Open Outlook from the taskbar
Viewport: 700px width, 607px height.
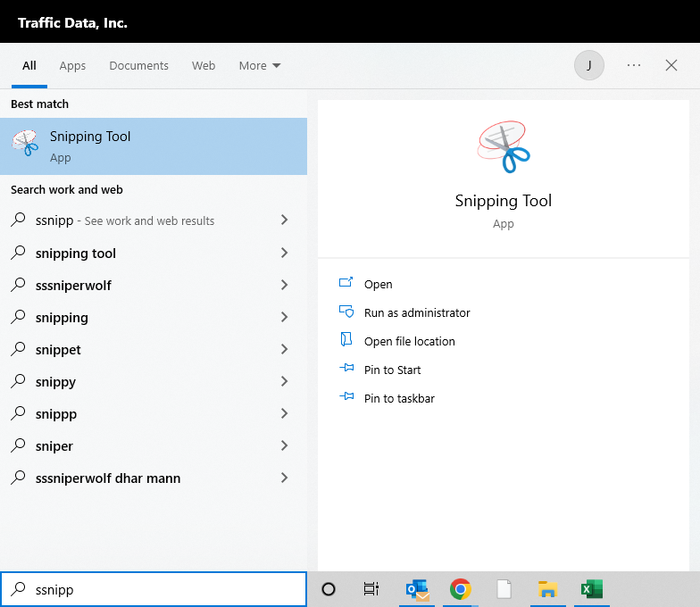point(417,589)
